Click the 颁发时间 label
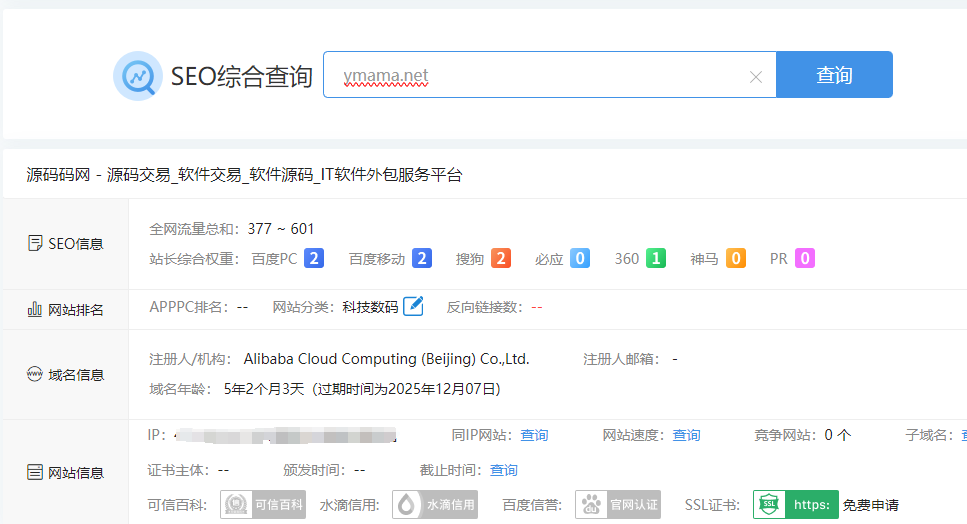 pos(315,470)
